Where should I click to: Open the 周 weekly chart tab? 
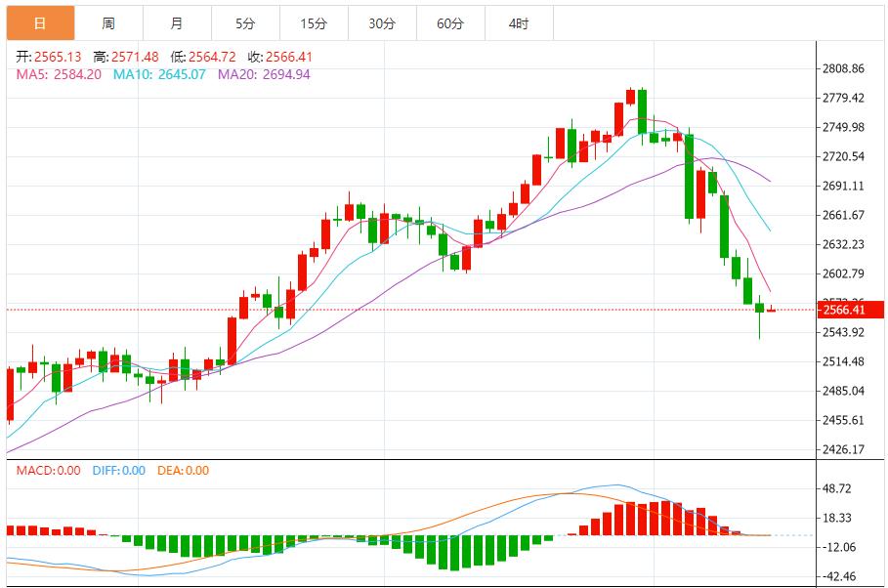108,22
